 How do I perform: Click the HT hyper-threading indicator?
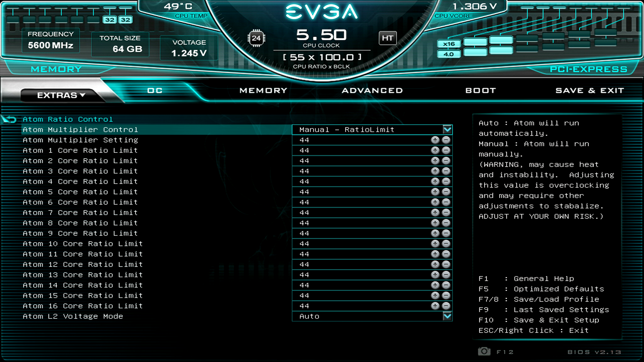click(x=387, y=38)
